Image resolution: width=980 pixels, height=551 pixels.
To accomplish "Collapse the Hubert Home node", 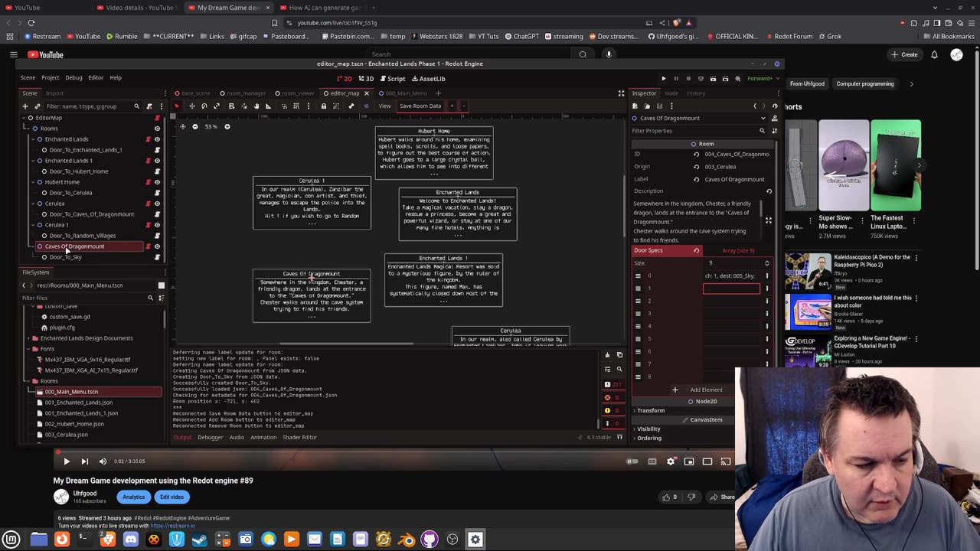I will (33, 182).
